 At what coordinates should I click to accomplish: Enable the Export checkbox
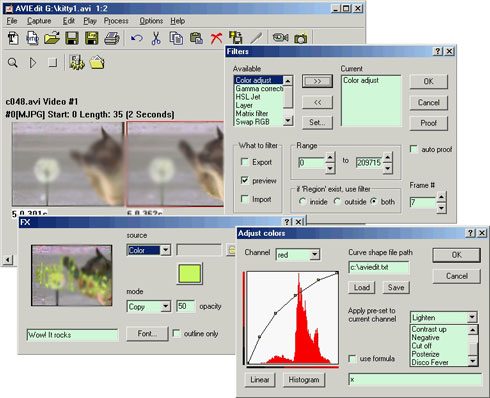click(245, 162)
